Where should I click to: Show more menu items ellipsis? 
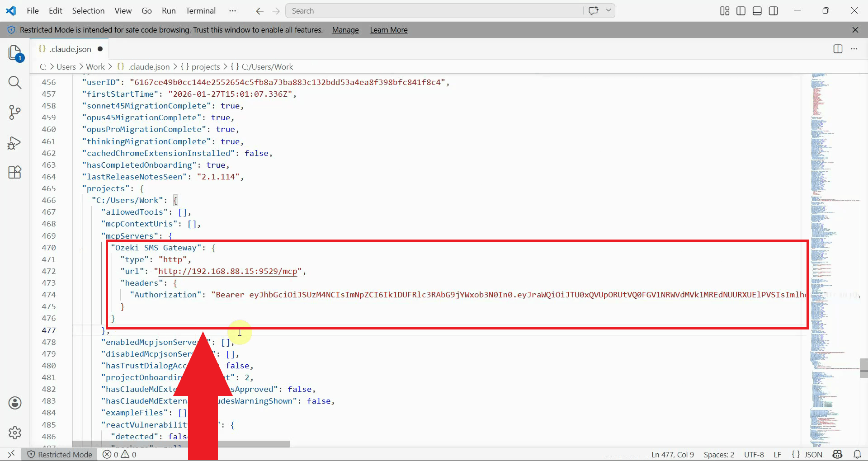pyautogui.click(x=232, y=11)
